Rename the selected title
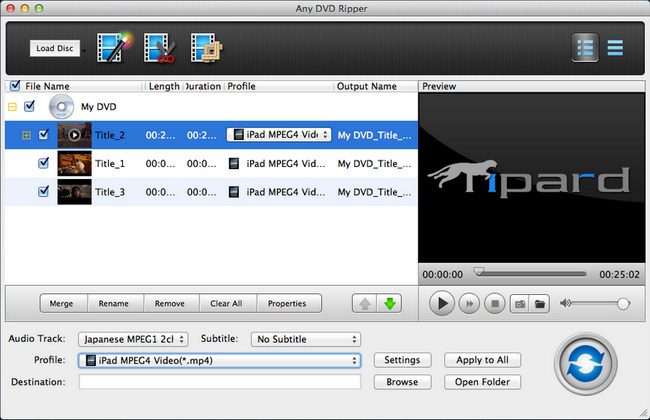The width and height of the screenshot is (650, 420). 113,303
